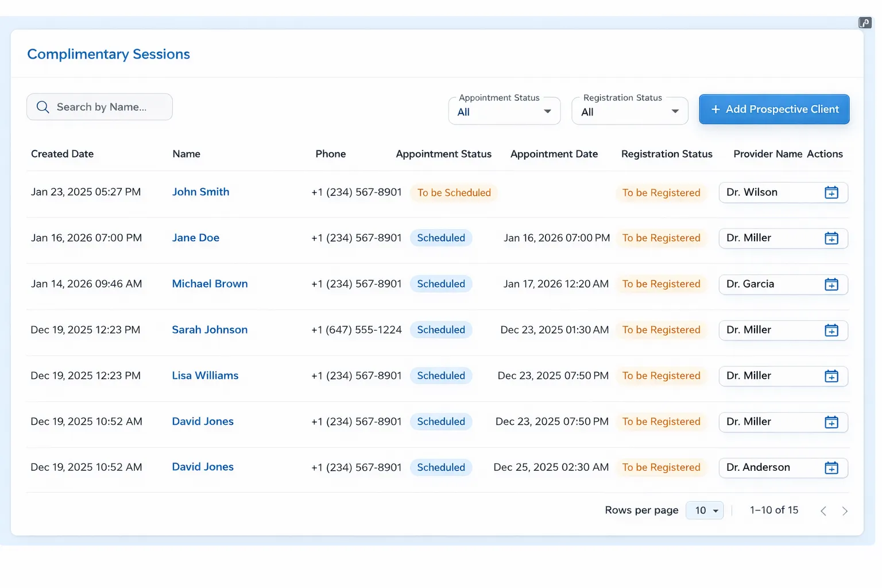Click the calendar icon in John Smith's row
Screen dimensions: 882x588
click(x=831, y=192)
